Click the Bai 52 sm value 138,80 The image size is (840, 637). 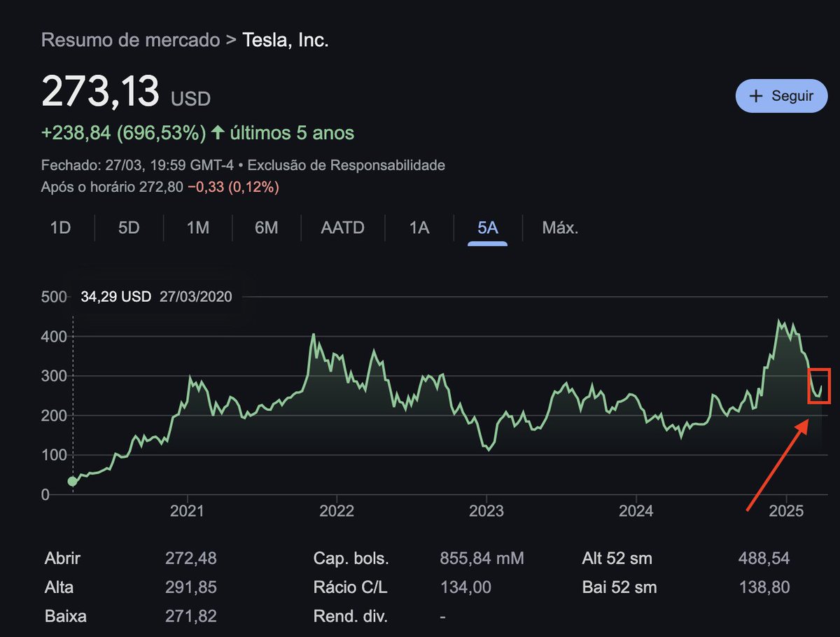764,587
